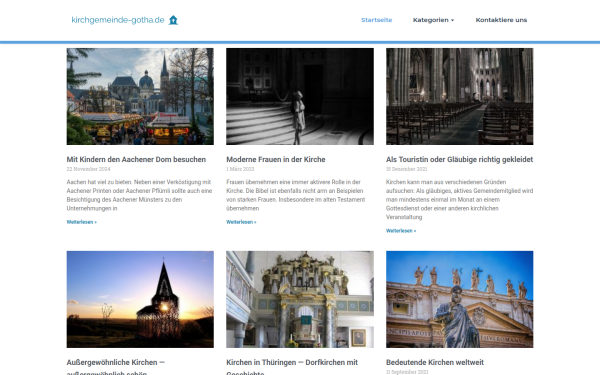600x375 pixels.
Task: Click excerpt starting 'Kirchen kann man aus verschiedenen'
Action: click(459, 199)
